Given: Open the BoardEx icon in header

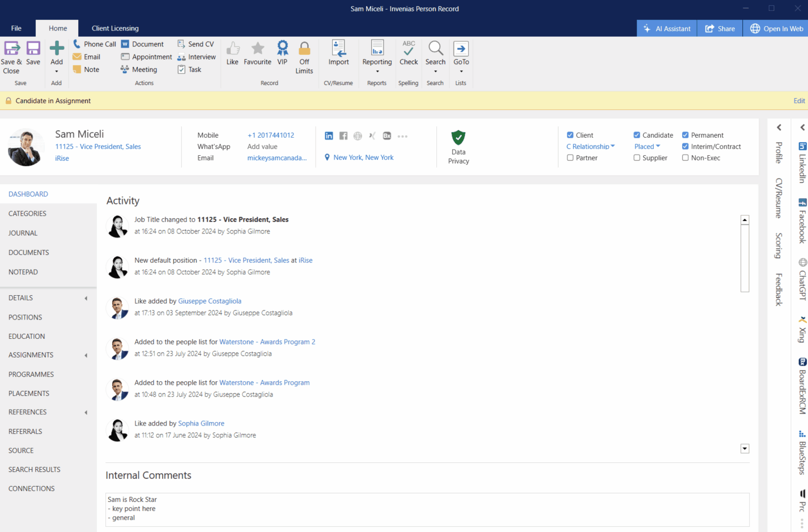Looking at the screenshot, I should 387,136.
